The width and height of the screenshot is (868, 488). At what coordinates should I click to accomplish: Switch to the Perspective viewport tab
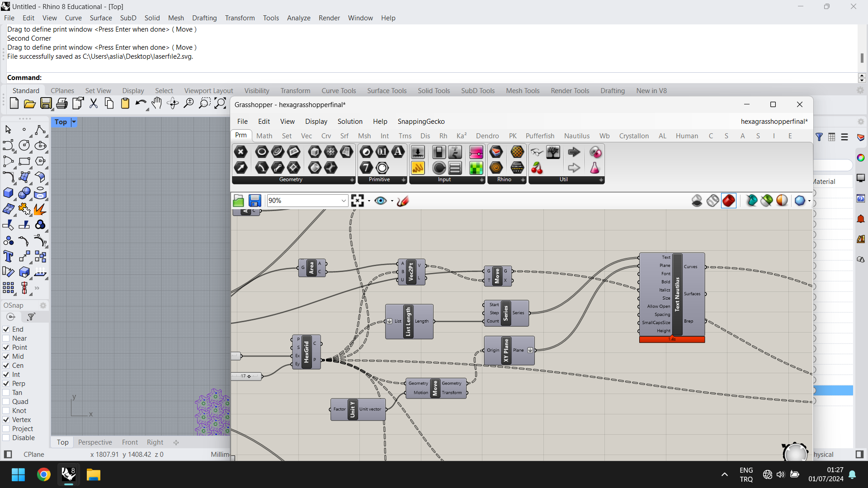(95, 442)
